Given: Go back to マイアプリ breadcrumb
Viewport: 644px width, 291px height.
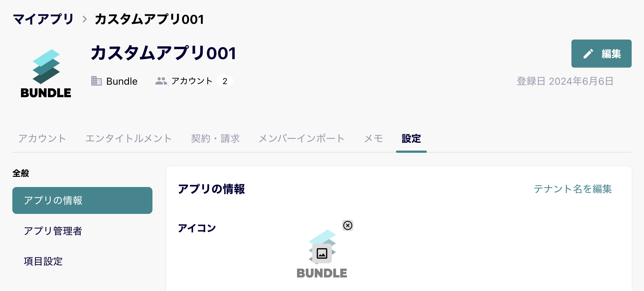Looking at the screenshot, I should 43,19.
